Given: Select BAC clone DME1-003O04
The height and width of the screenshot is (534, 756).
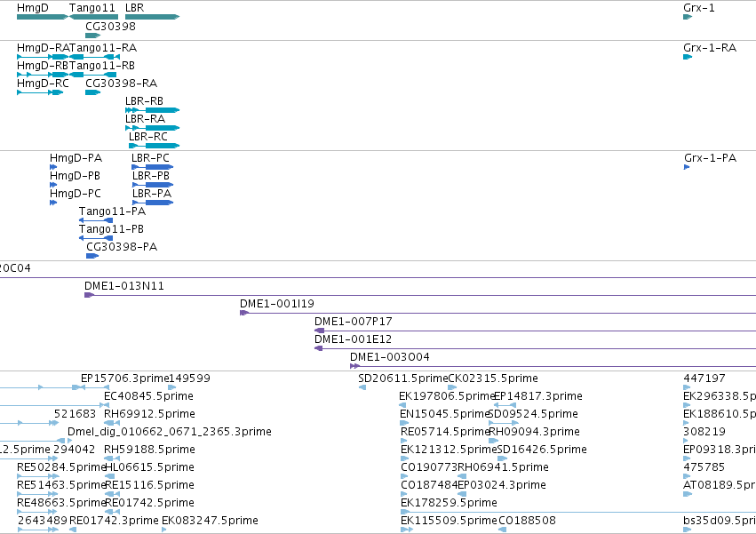Looking at the screenshot, I should [390, 357].
